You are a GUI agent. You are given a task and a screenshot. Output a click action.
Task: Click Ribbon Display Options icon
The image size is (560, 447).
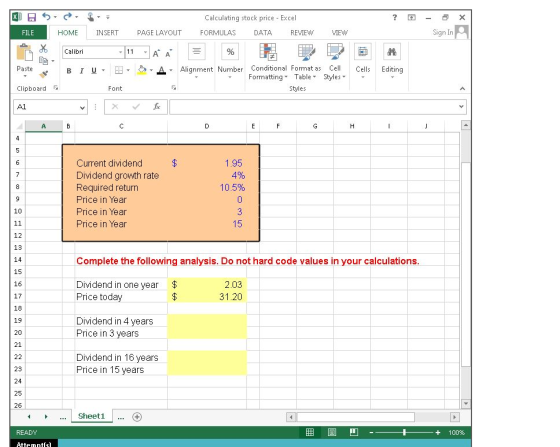click(412, 17)
